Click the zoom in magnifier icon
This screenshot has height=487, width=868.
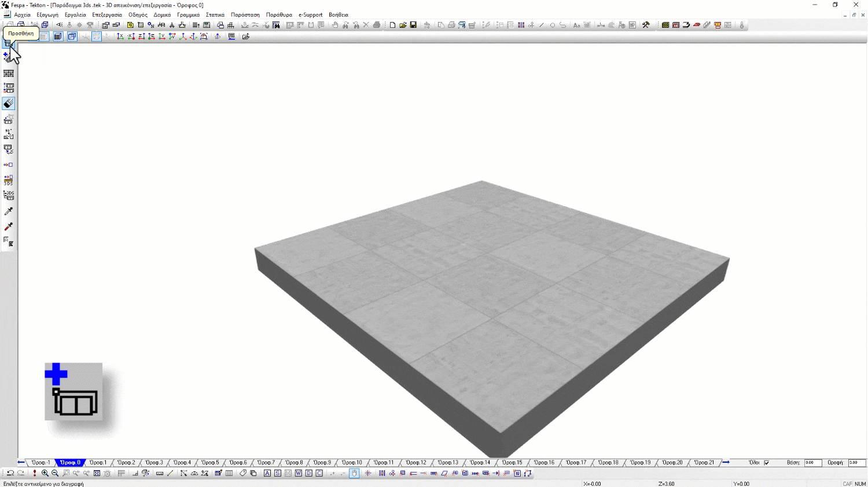(x=45, y=473)
